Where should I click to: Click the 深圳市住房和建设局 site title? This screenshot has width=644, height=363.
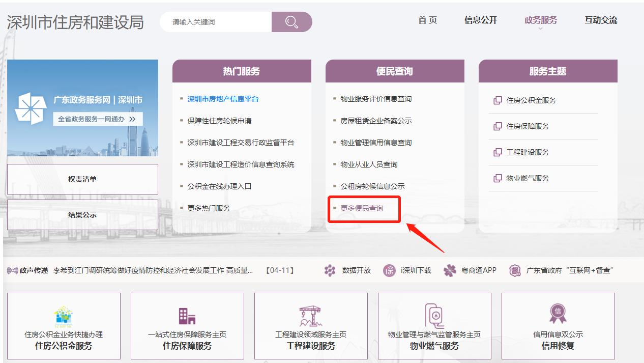tap(75, 22)
